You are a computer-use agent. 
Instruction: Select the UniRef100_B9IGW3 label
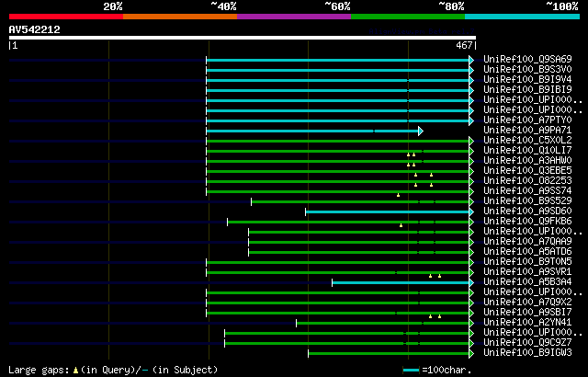tap(527, 353)
